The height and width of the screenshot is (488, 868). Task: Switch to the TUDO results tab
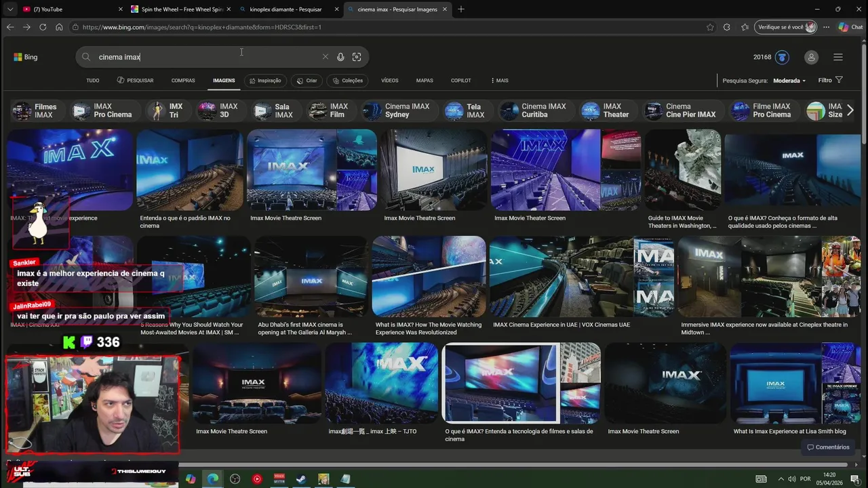(x=93, y=81)
